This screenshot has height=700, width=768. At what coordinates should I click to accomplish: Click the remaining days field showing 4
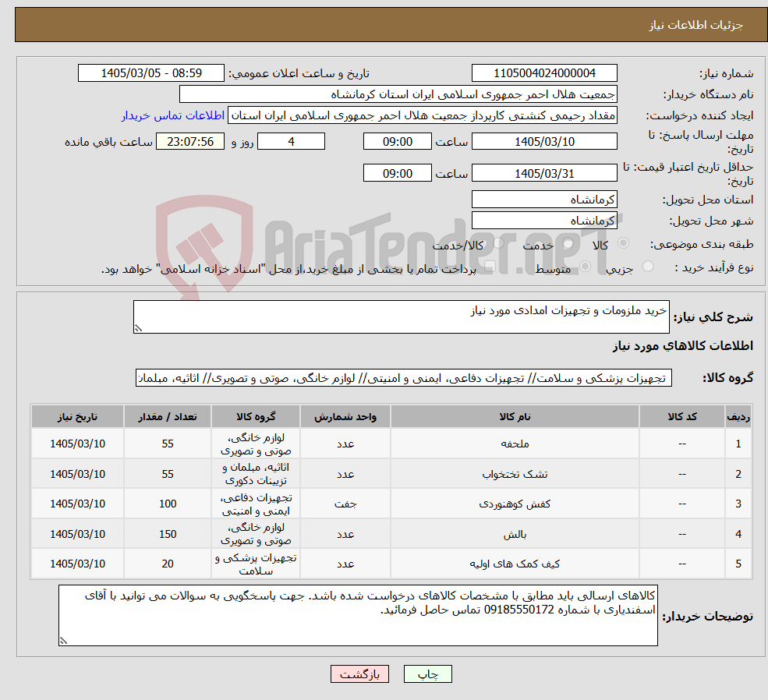291,142
